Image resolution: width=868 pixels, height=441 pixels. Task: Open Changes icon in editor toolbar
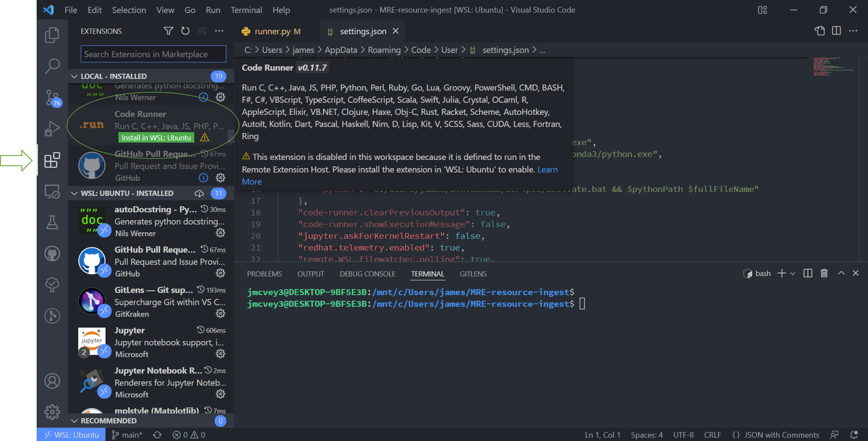(819, 31)
